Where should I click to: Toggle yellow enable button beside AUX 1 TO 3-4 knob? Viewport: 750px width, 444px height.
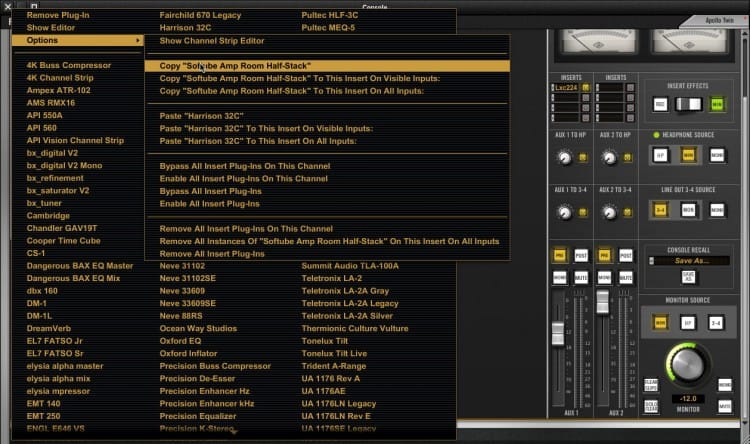(x=583, y=212)
